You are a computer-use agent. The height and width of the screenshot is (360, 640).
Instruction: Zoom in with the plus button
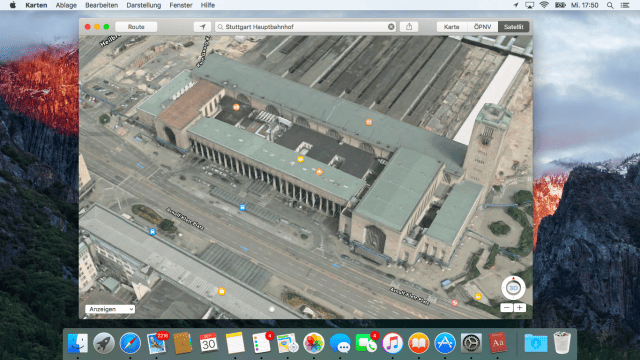(520, 308)
